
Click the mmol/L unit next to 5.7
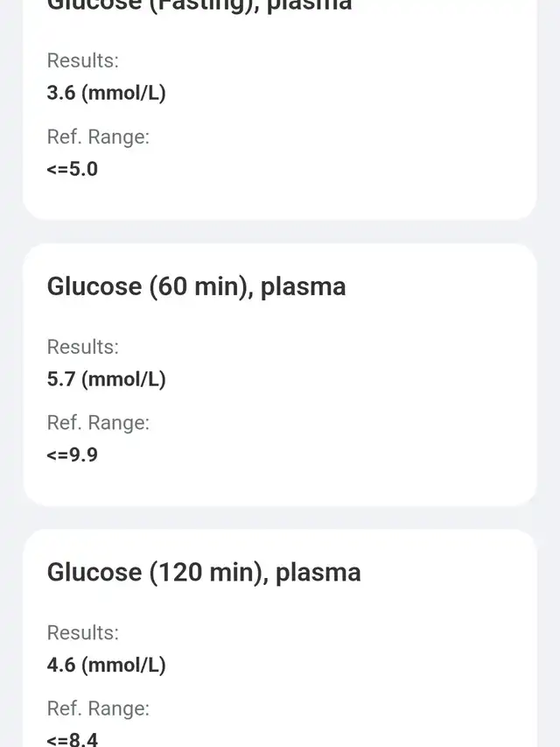123,379
